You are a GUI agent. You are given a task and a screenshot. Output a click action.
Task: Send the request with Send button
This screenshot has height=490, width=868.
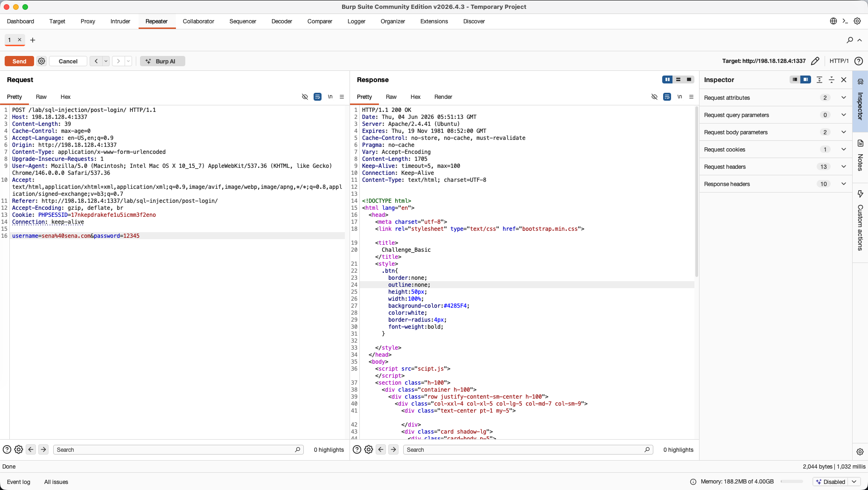[19, 61]
